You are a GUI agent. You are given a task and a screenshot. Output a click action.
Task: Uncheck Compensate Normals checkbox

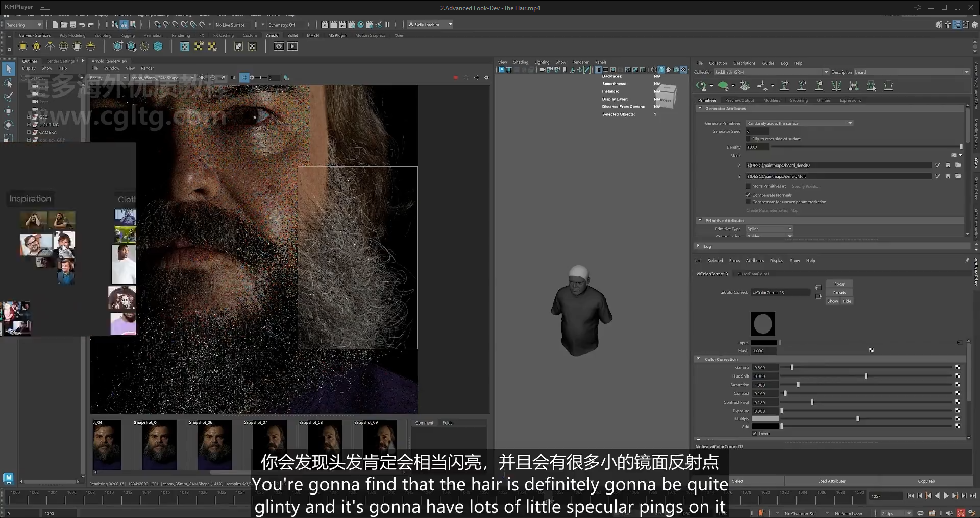[748, 195]
